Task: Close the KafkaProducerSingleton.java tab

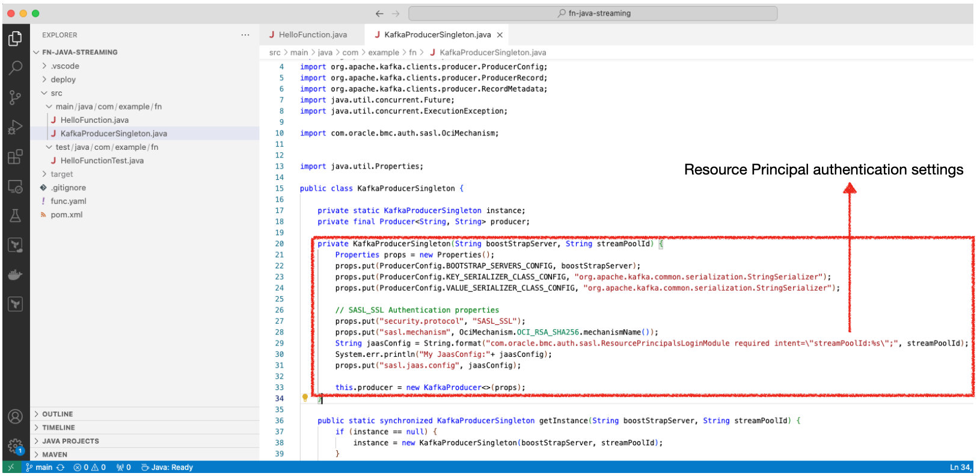Action: click(500, 35)
